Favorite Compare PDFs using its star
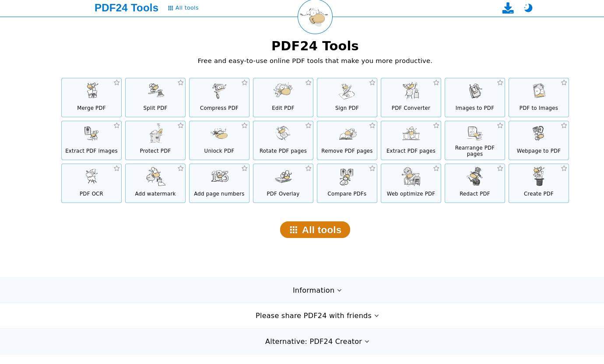 [x=372, y=168]
